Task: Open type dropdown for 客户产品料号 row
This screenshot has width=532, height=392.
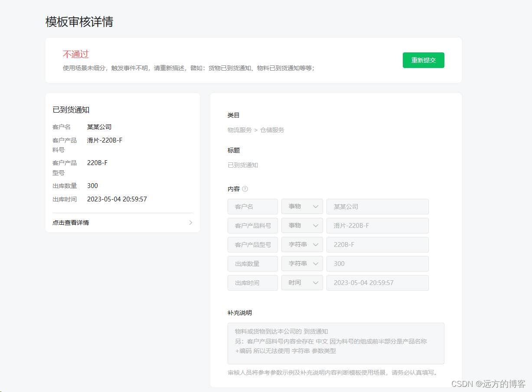Action: coord(302,226)
